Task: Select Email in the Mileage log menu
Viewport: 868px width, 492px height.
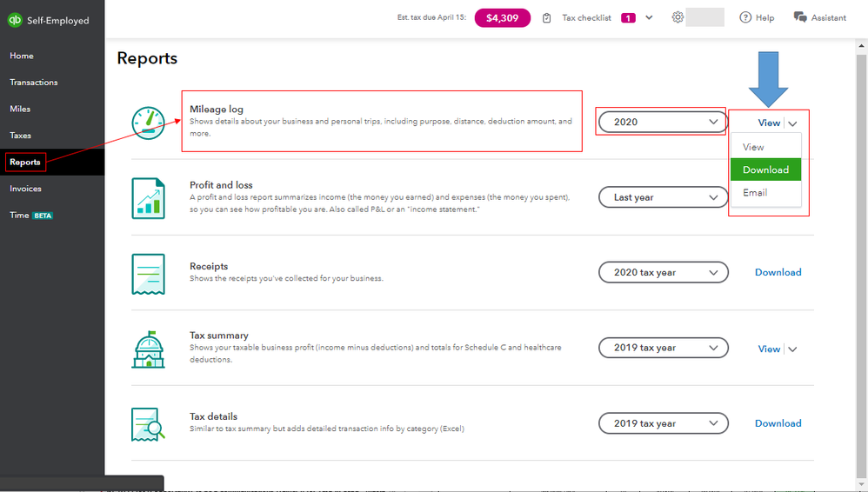Action: [x=755, y=192]
